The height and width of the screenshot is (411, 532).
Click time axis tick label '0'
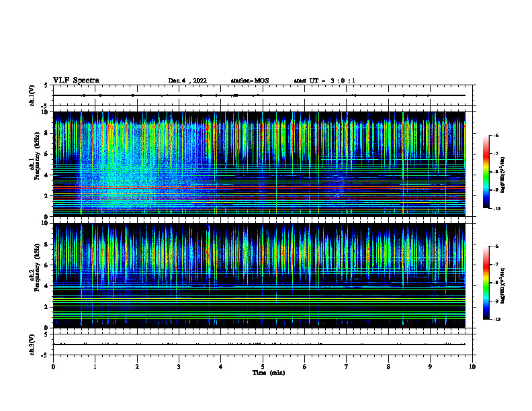tap(53, 367)
